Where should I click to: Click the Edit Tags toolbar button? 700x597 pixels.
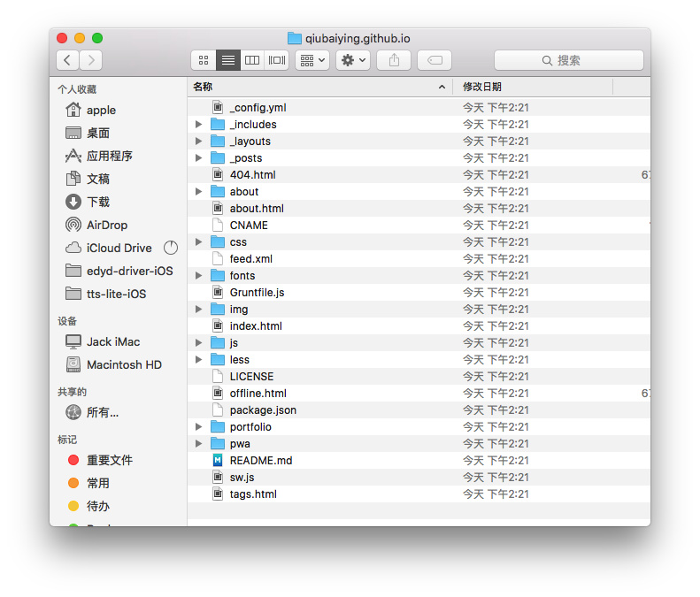(435, 60)
